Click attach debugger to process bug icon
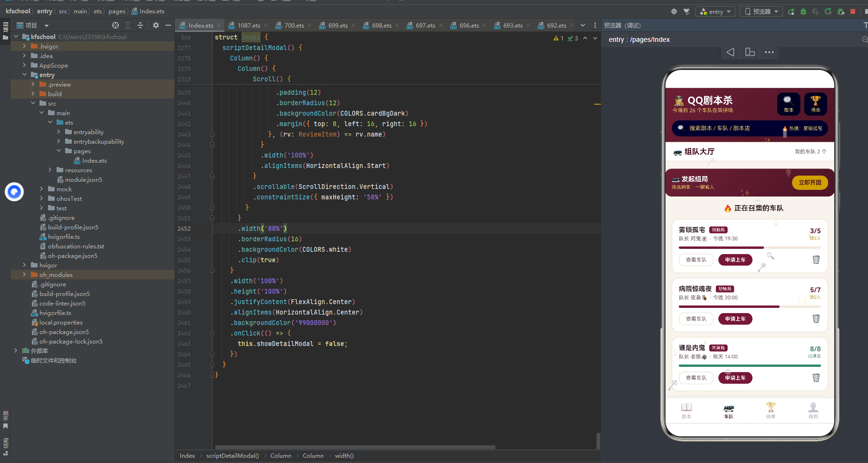868x463 pixels. 840,11
